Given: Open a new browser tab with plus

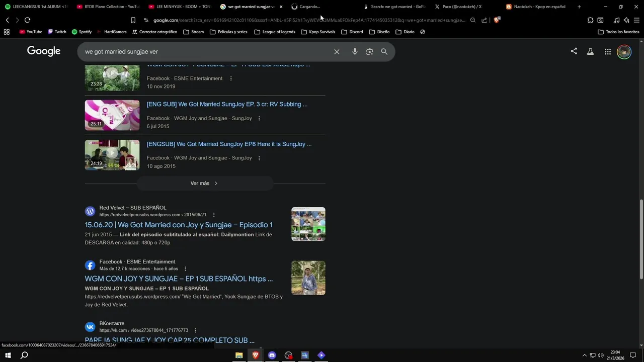Looking at the screenshot, I should click(579, 7).
